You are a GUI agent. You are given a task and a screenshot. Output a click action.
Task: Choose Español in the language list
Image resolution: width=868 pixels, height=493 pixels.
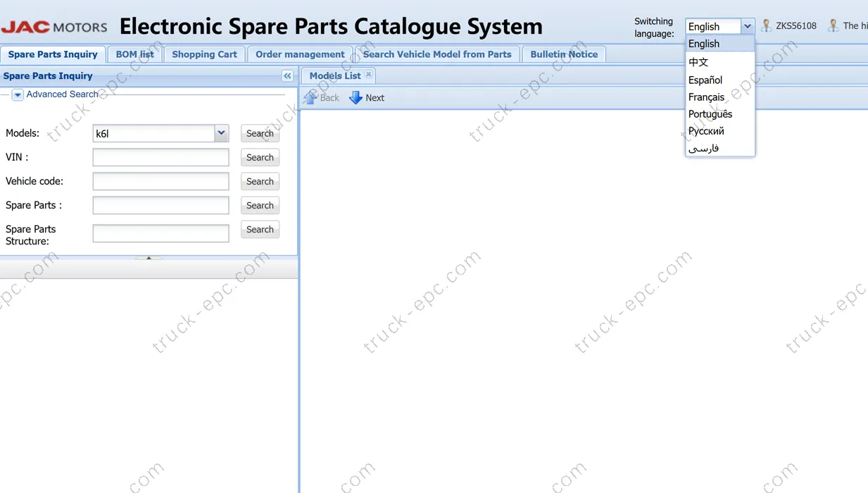(705, 80)
